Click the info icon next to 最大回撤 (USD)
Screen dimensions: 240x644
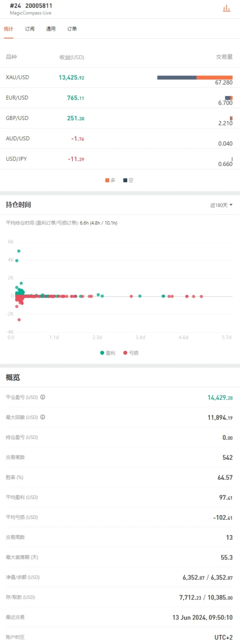pyautogui.click(x=42, y=417)
